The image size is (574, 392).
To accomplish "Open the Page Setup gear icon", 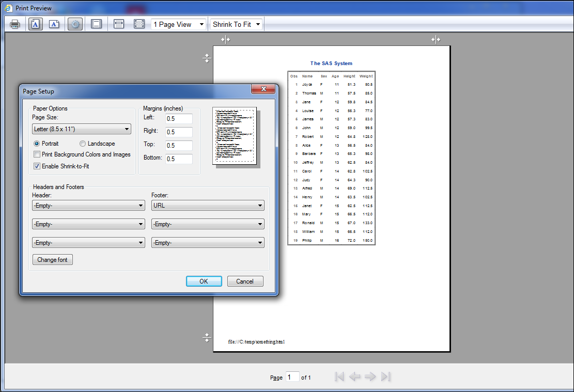I will (x=75, y=24).
